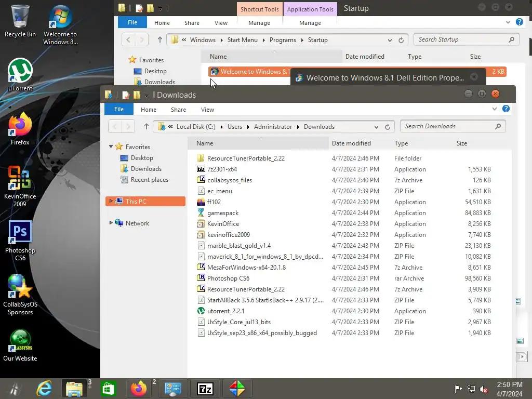Viewport: 532px width, 399px height.
Task: Refresh the Downloads folder listing
Action: (x=388, y=127)
